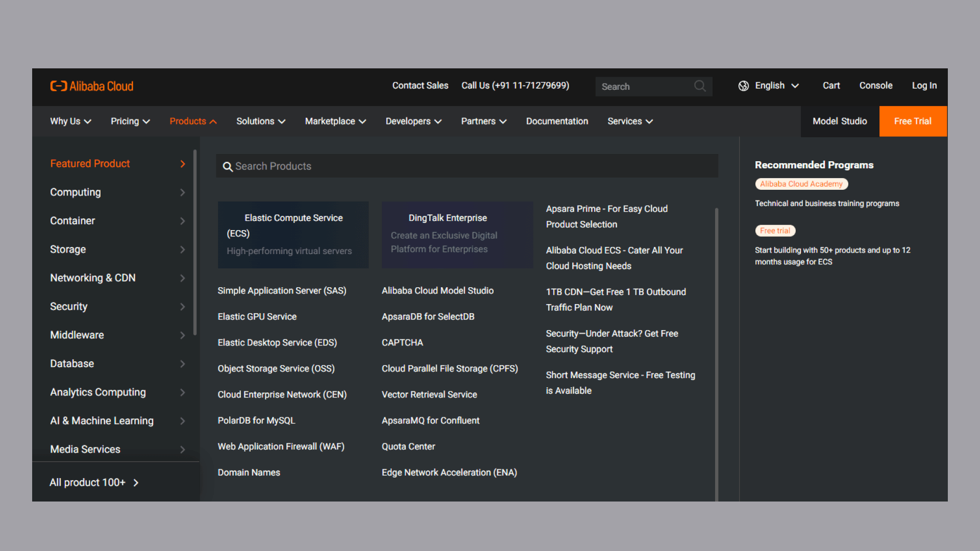The height and width of the screenshot is (551, 980).
Task: Open the Cart link
Action: pyautogui.click(x=831, y=86)
